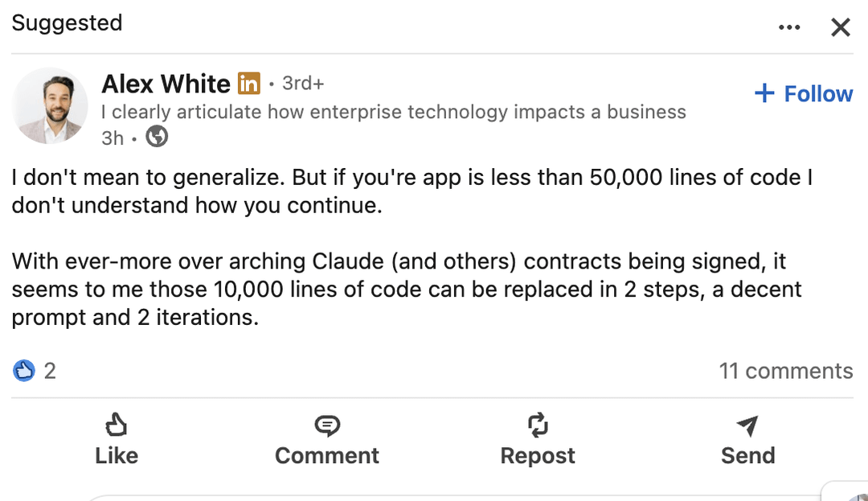Viewport: 868px width, 501px height.
Task: Click the LinkedIn badge beside Alex White
Action: 249,83
